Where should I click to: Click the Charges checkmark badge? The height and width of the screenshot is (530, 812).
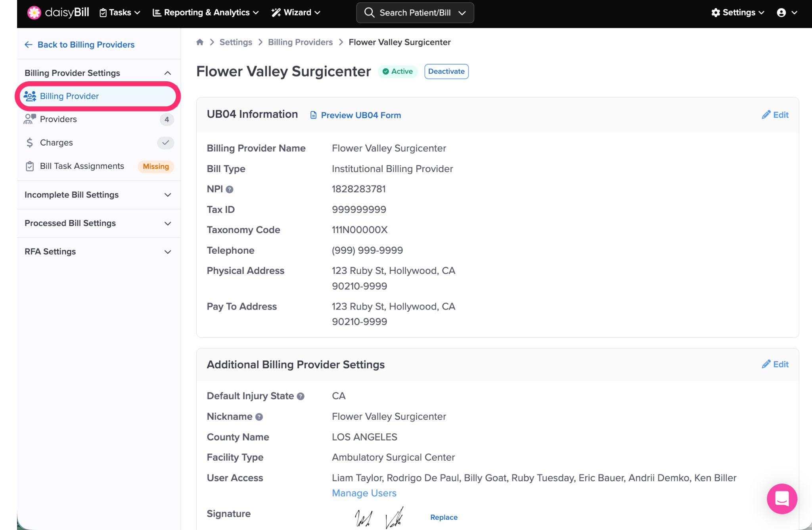(x=166, y=143)
